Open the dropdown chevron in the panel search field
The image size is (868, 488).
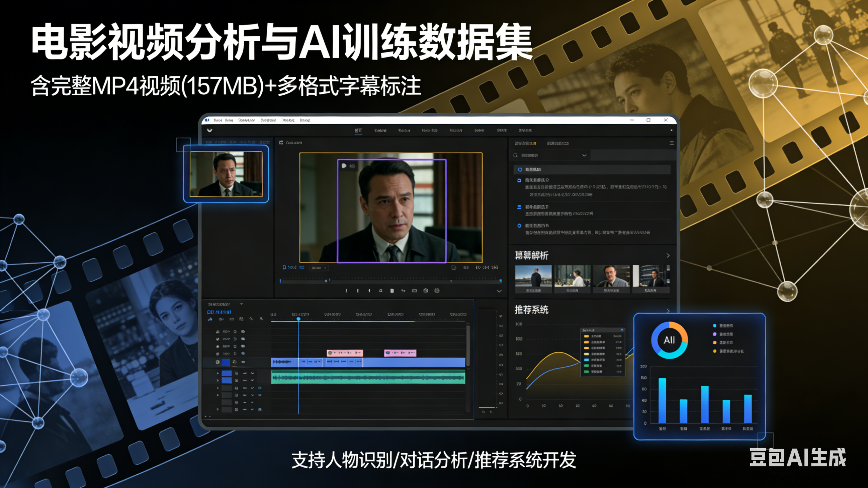tap(584, 155)
